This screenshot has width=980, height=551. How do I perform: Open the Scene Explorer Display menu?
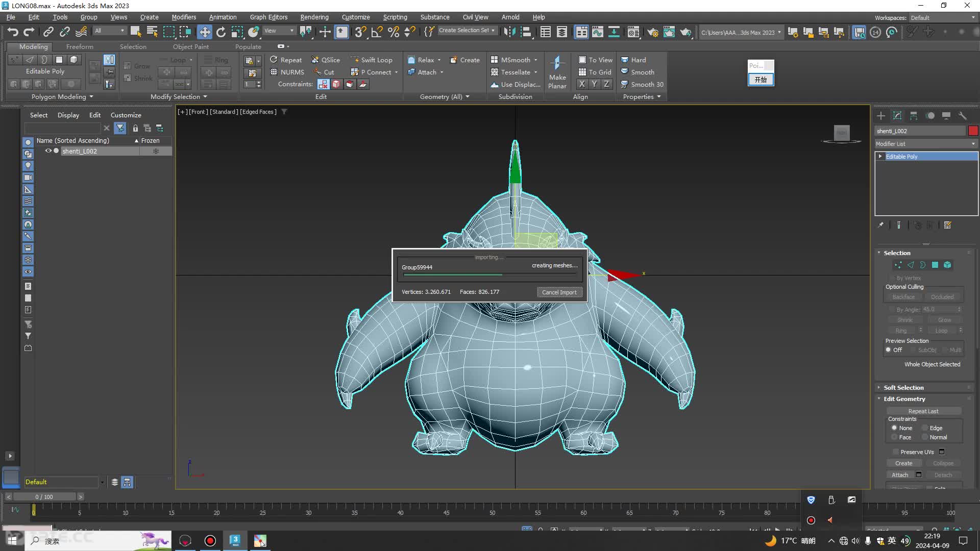68,115
